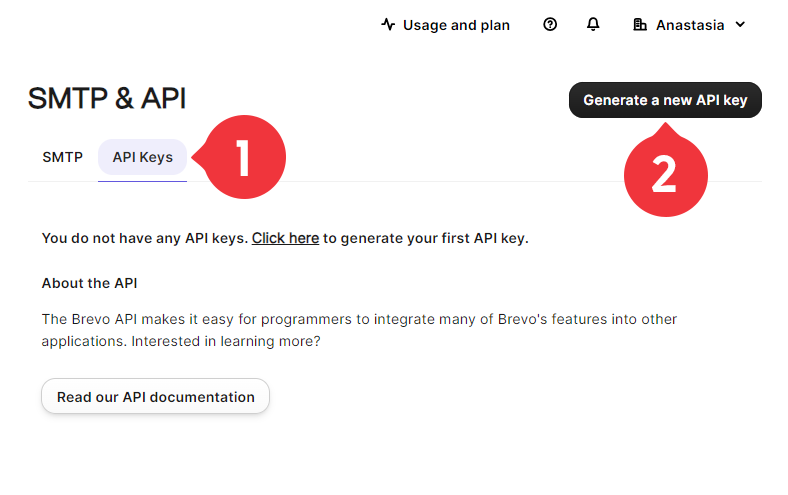788x495 pixels.
Task: Click the Anastasia account name
Action: 690,25
